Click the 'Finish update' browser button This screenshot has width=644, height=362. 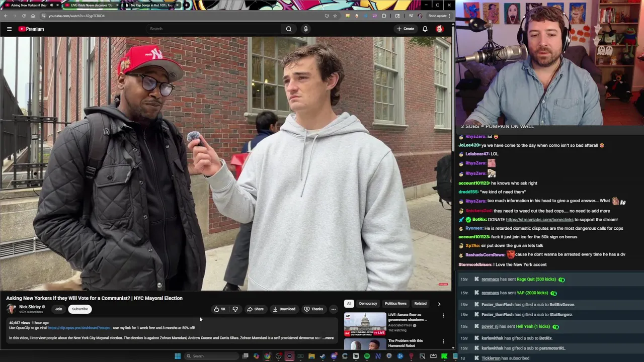(x=439, y=16)
